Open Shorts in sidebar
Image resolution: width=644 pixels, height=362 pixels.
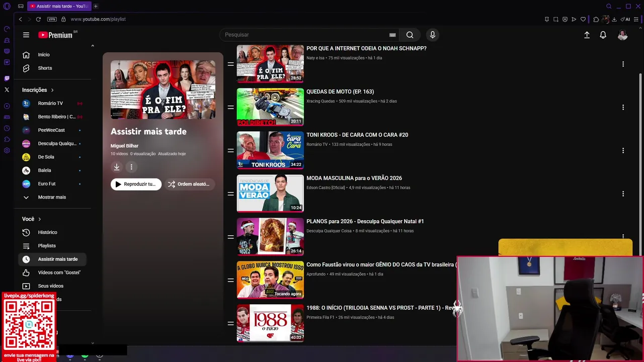pos(52,68)
